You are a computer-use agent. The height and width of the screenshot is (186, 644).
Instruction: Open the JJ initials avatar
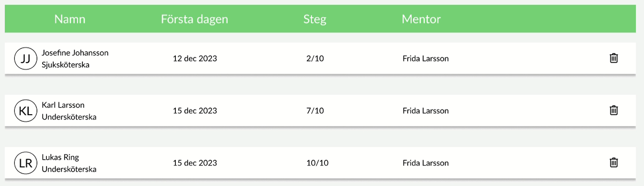tap(26, 59)
